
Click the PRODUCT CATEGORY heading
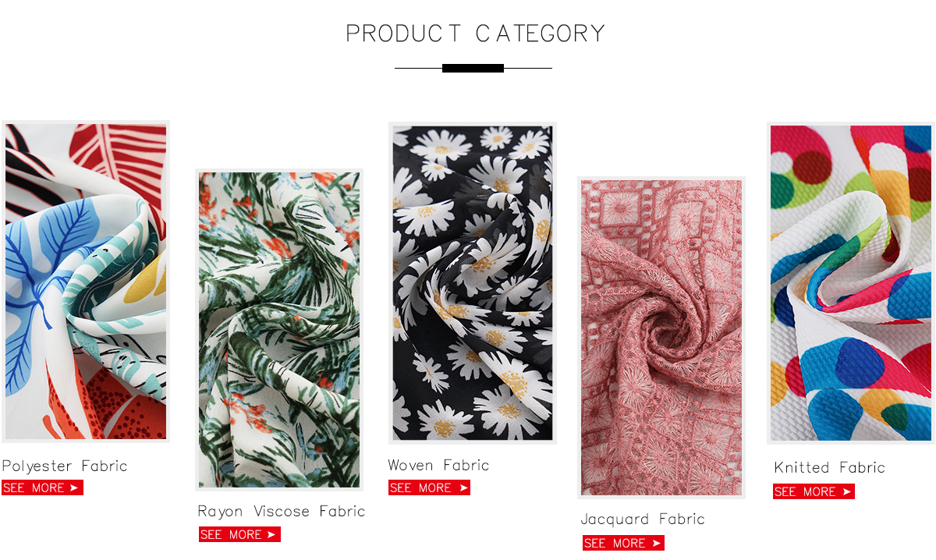476,34
